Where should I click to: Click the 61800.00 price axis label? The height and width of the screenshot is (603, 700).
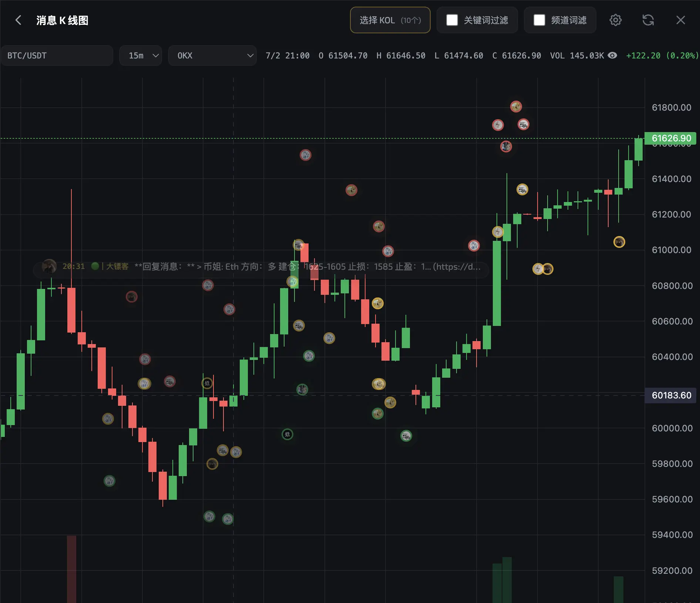[672, 108]
